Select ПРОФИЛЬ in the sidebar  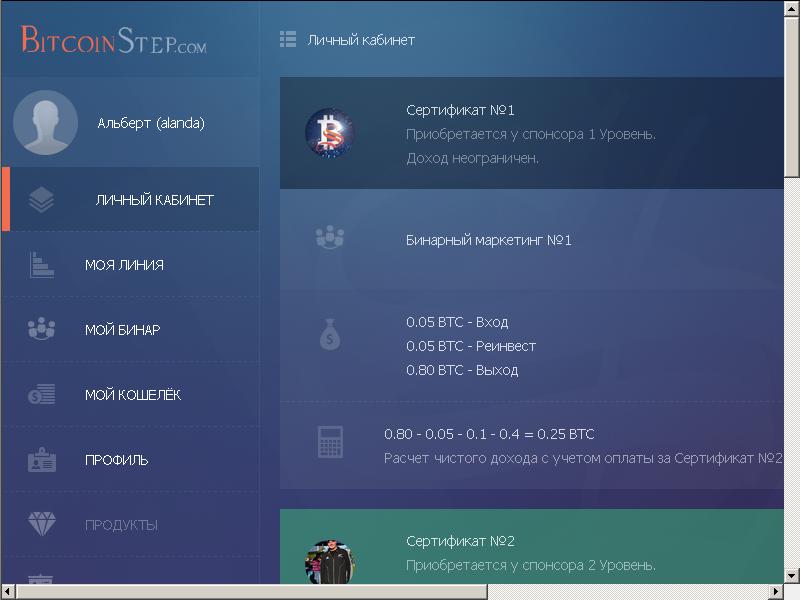[x=130, y=460]
